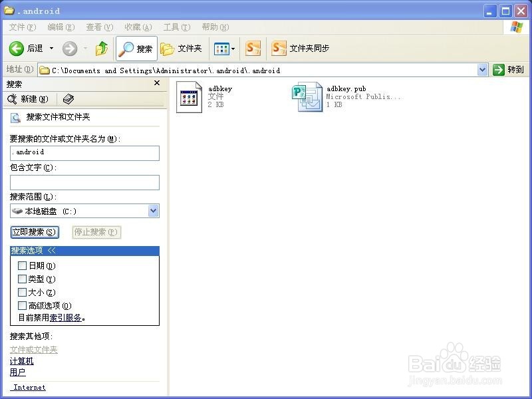Click the grayed Forward arrow icon

pyautogui.click(x=70, y=49)
